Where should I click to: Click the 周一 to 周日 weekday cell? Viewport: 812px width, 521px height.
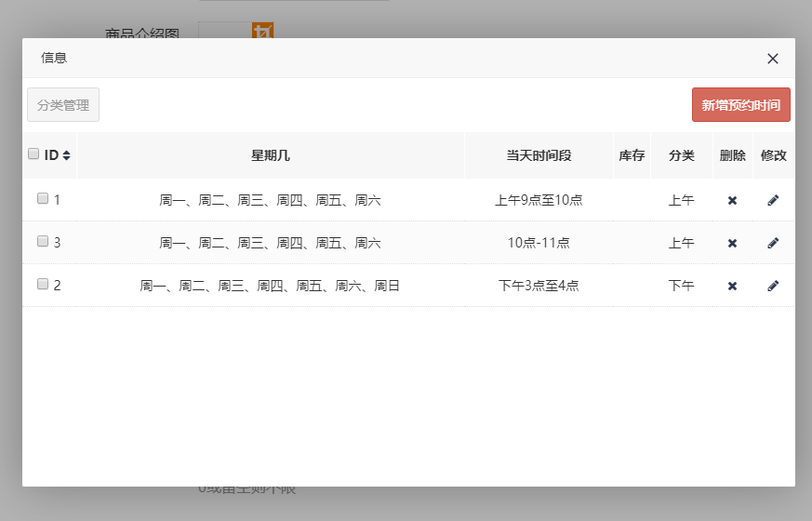coord(270,286)
